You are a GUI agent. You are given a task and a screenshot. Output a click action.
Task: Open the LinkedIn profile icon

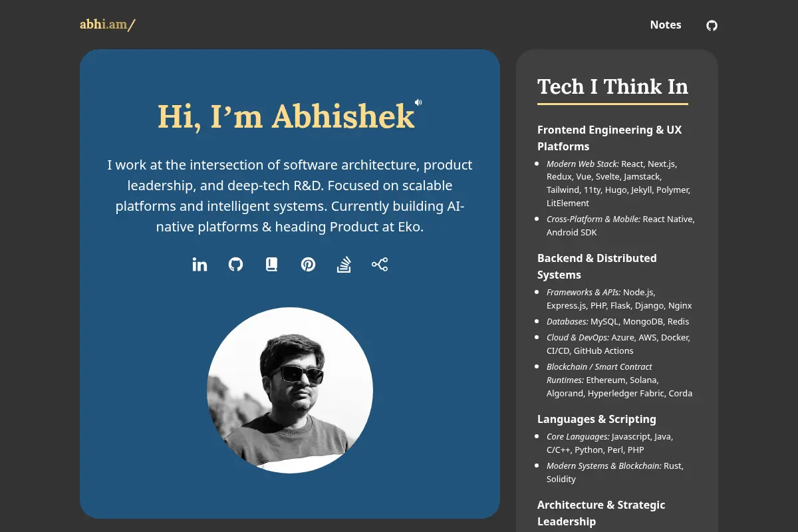coord(199,265)
